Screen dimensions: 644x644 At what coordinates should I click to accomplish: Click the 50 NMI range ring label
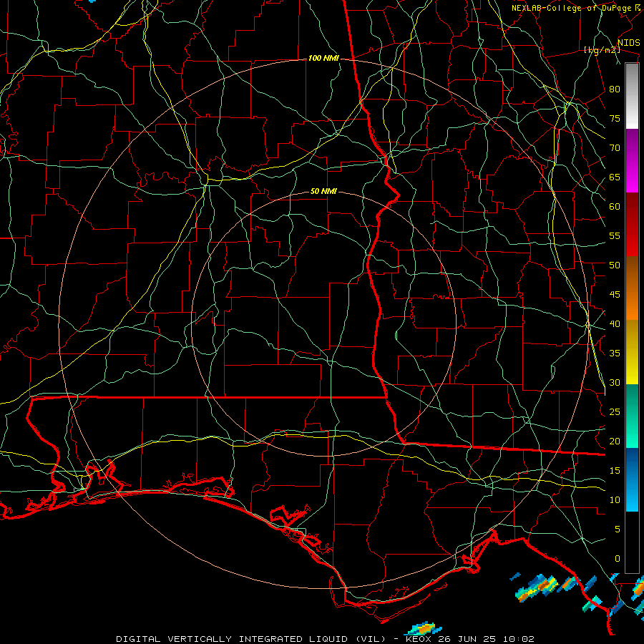click(323, 191)
